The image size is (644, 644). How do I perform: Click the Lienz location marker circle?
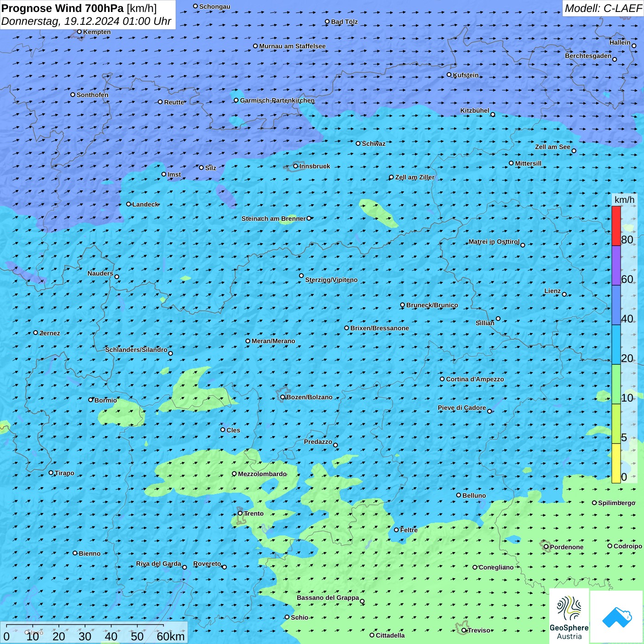coord(564,294)
